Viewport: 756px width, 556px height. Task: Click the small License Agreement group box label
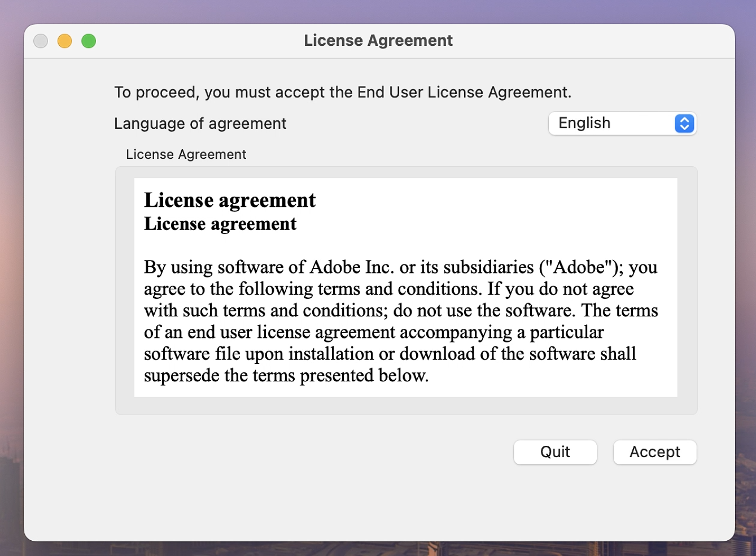(186, 154)
